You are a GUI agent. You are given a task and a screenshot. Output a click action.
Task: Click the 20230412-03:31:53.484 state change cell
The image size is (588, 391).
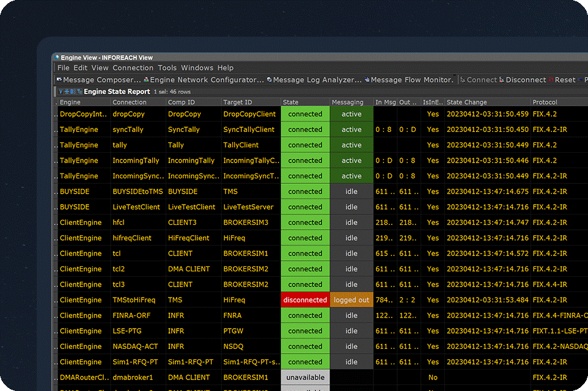tap(488, 300)
